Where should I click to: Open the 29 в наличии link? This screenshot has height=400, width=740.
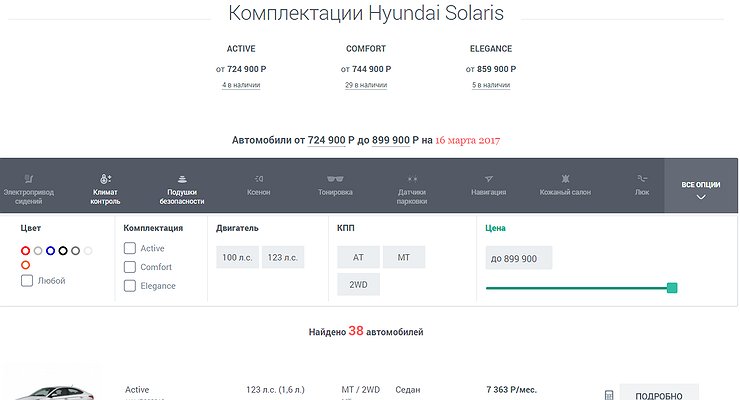pos(366,85)
